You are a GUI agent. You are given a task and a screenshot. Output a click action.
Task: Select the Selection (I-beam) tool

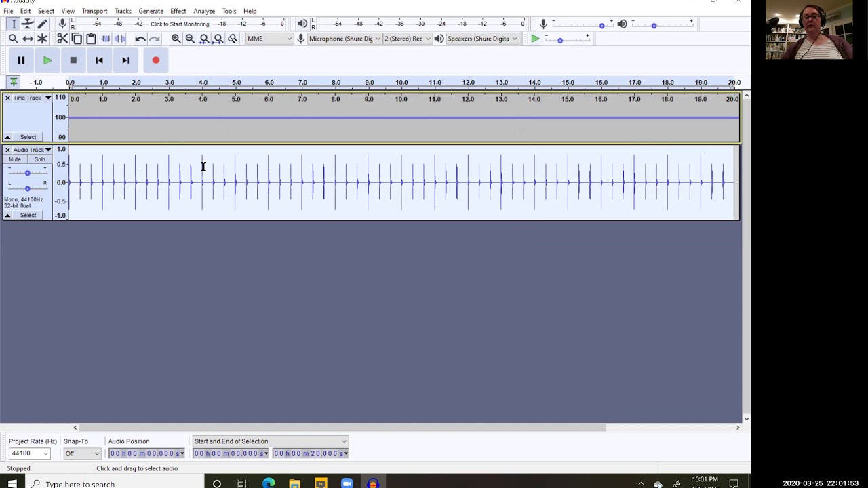[x=13, y=24]
